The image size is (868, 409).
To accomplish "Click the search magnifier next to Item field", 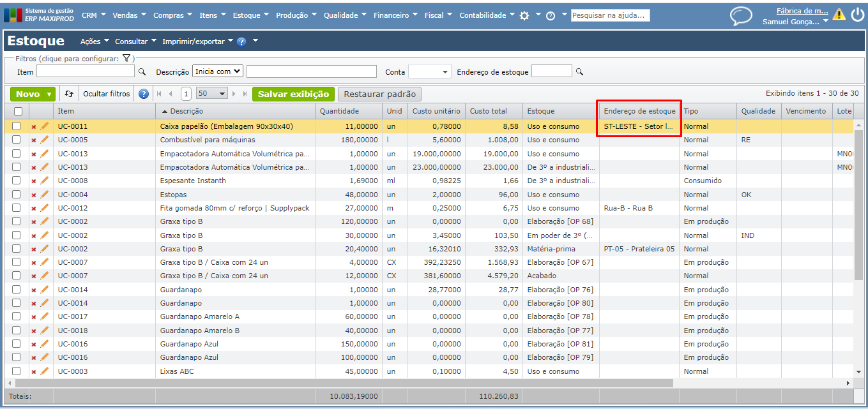I will [142, 72].
